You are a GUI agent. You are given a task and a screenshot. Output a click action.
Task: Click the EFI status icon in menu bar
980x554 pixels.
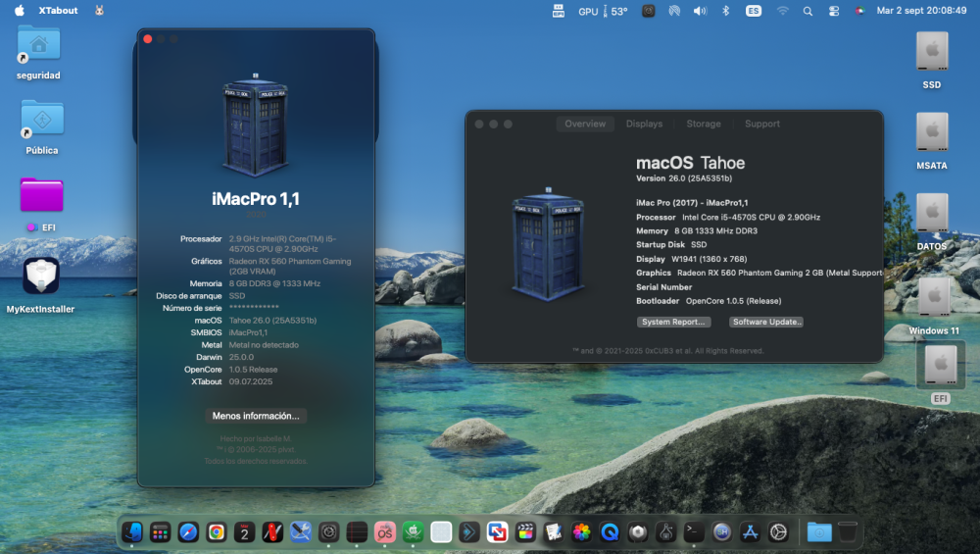click(559, 11)
